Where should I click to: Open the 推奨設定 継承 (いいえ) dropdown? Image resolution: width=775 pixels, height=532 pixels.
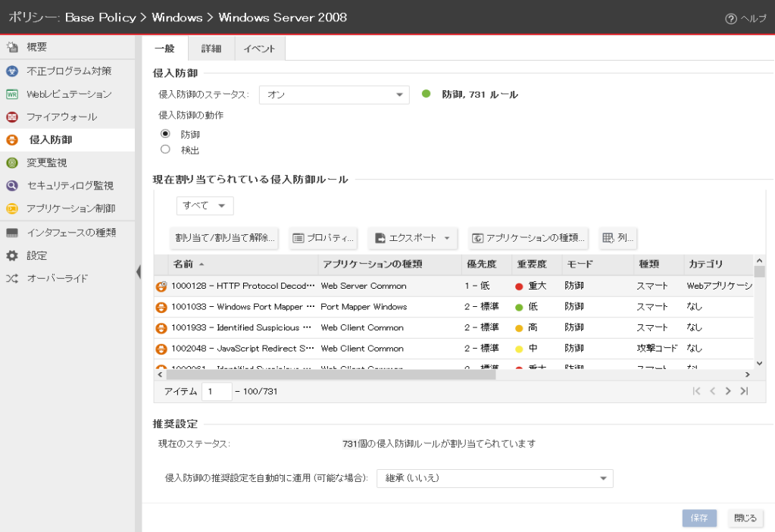[x=494, y=478]
